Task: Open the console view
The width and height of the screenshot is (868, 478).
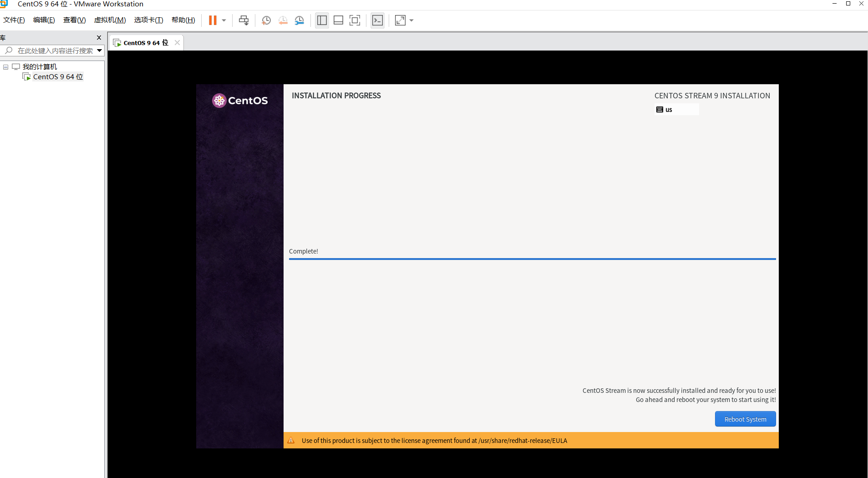Action: coord(377,20)
